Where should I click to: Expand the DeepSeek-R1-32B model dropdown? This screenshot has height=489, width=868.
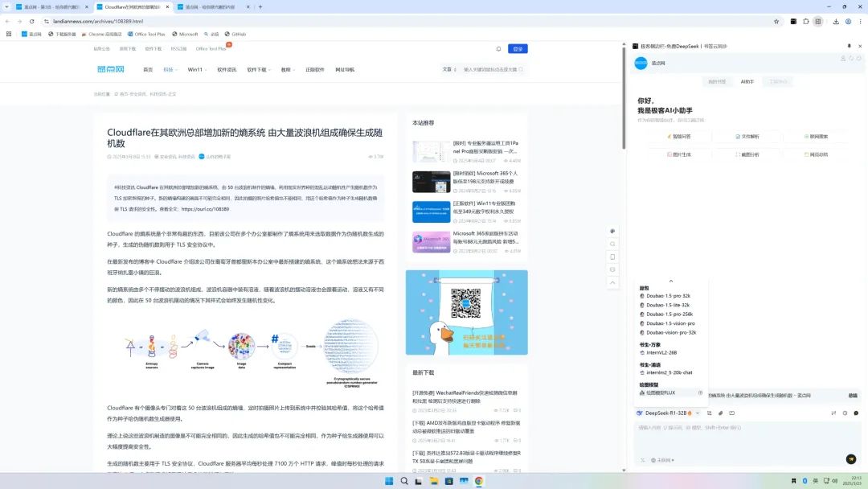click(698, 413)
